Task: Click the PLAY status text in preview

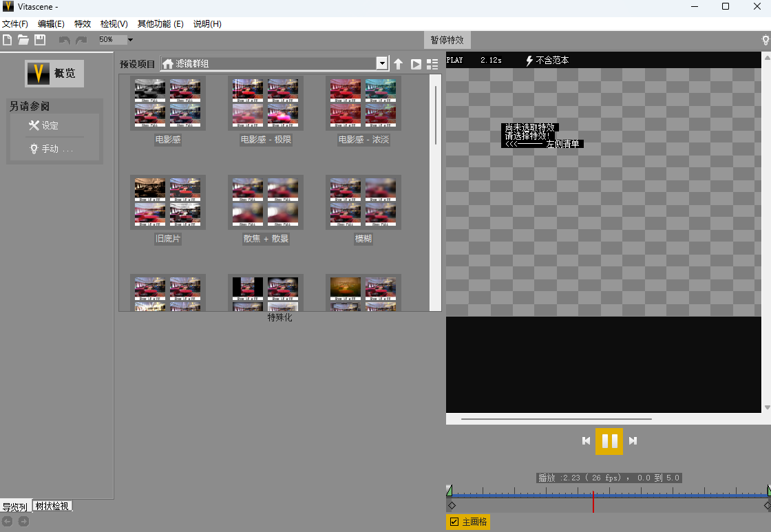Action: (x=455, y=60)
